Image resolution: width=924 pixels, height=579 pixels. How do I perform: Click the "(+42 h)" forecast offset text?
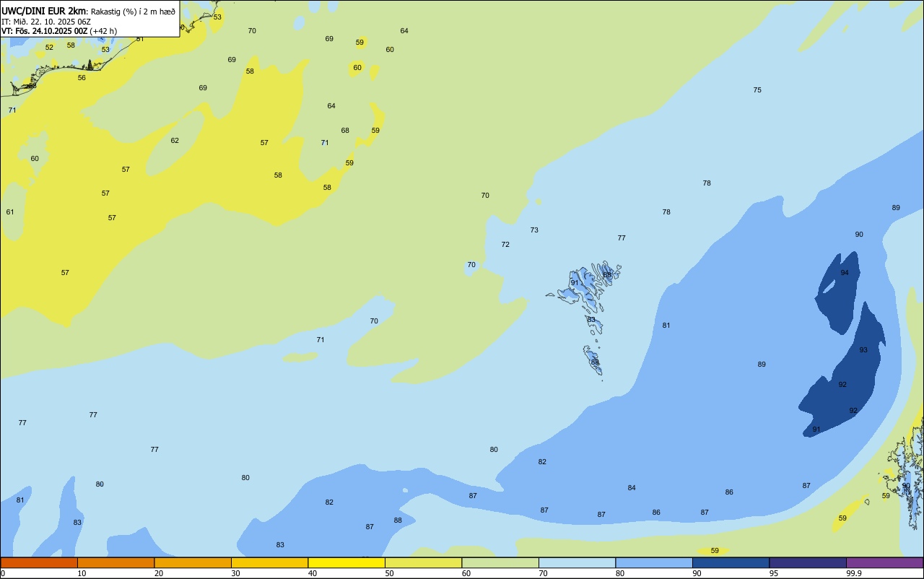pos(103,31)
